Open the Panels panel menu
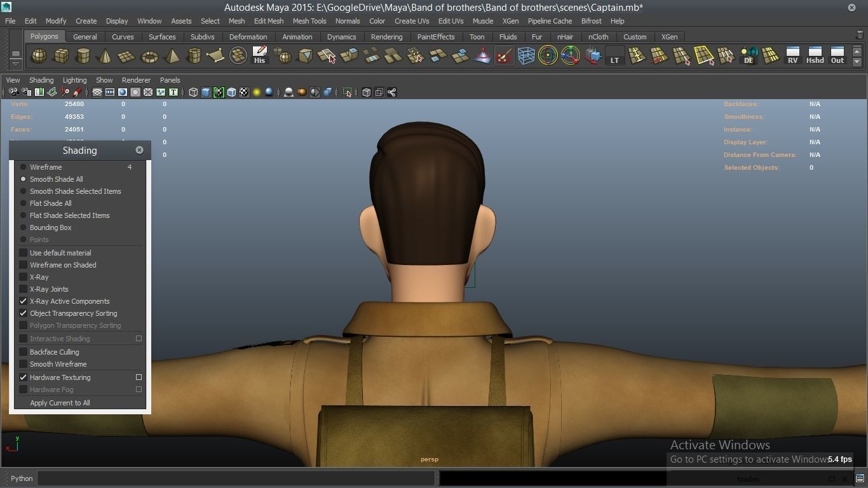This screenshot has width=868, height=488. point(170,80)
